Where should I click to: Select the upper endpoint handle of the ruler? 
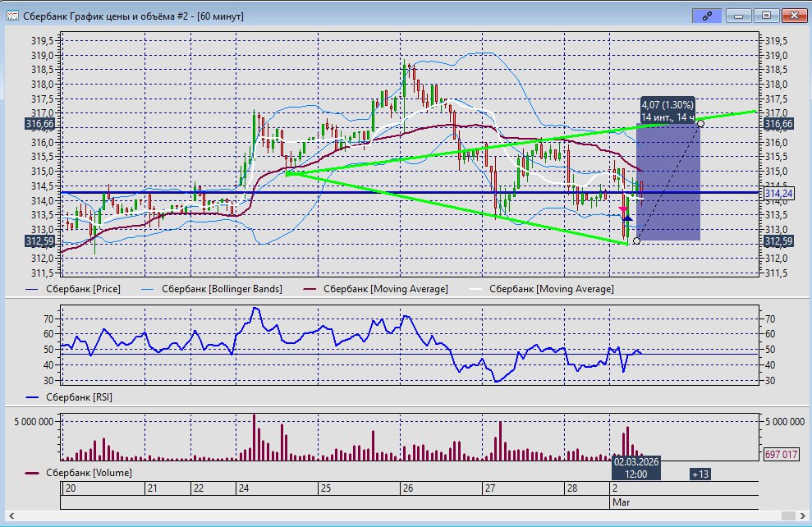point(700,123)
